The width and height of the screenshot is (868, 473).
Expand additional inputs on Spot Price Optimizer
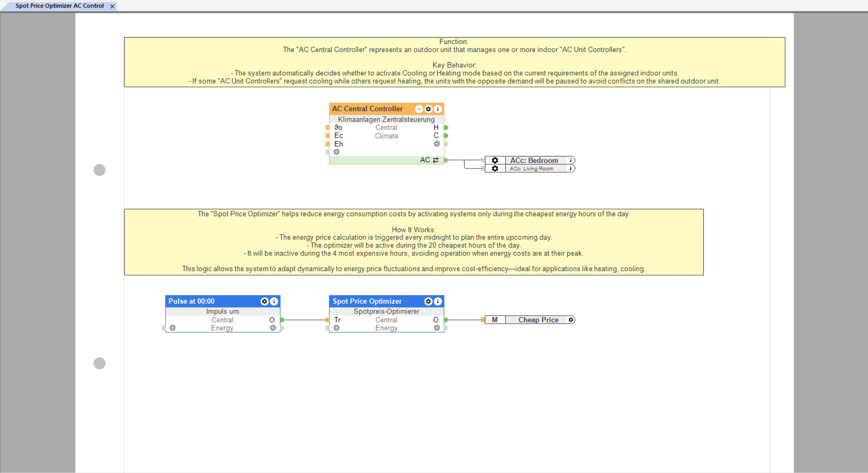click(x=336, y=328)
